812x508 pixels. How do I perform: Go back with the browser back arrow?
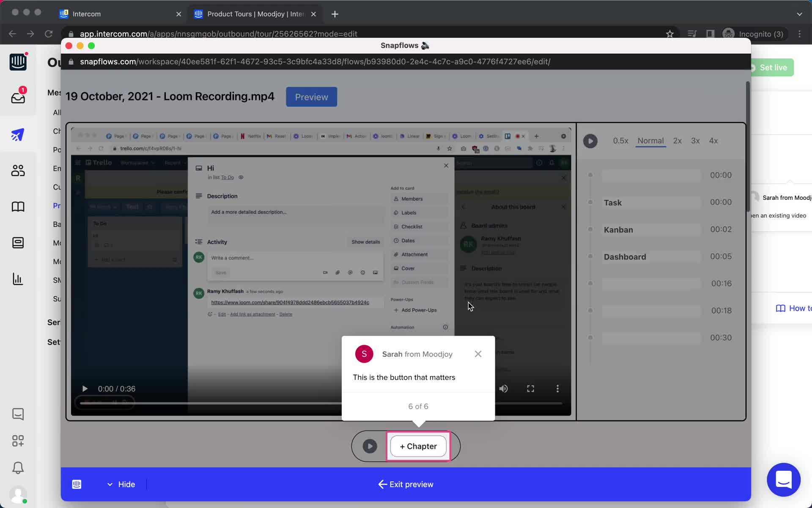pos(12,34)
